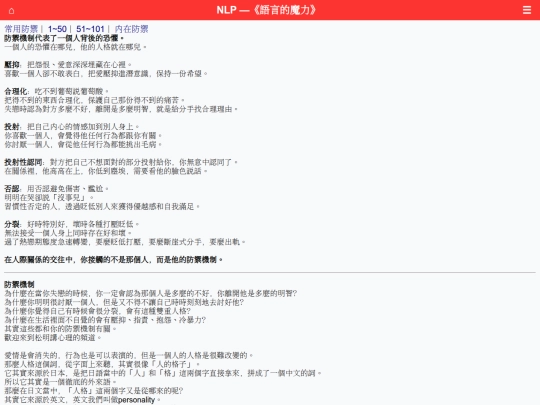
Task: Click the header title NLP —《語言的魔力》
Action: coord(266,10)
